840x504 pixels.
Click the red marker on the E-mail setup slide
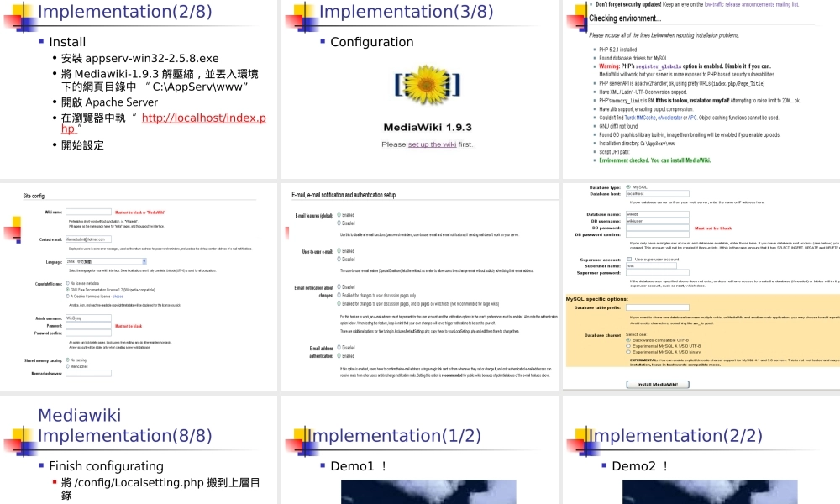[286, 231]
